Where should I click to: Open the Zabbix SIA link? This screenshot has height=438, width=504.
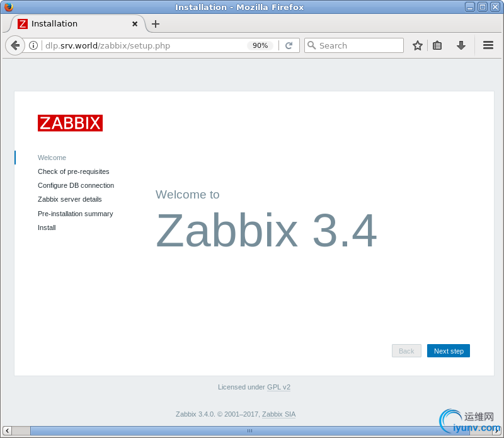coord(278,414)
